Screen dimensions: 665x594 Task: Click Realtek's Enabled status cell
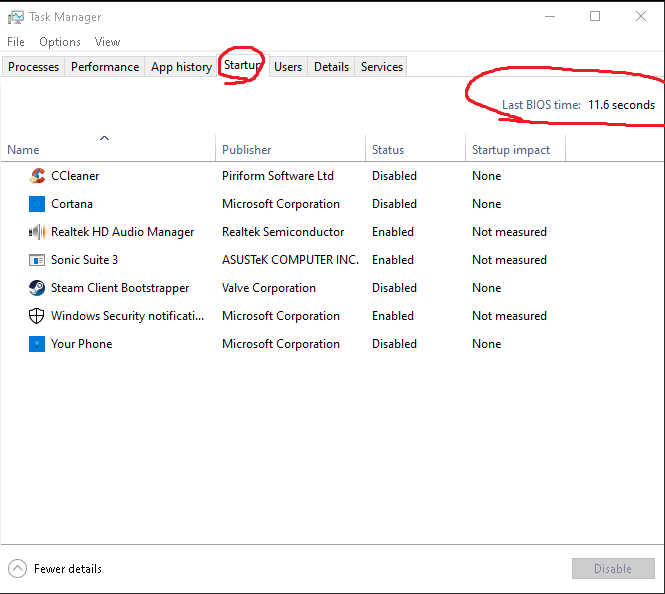click(393, 232)
